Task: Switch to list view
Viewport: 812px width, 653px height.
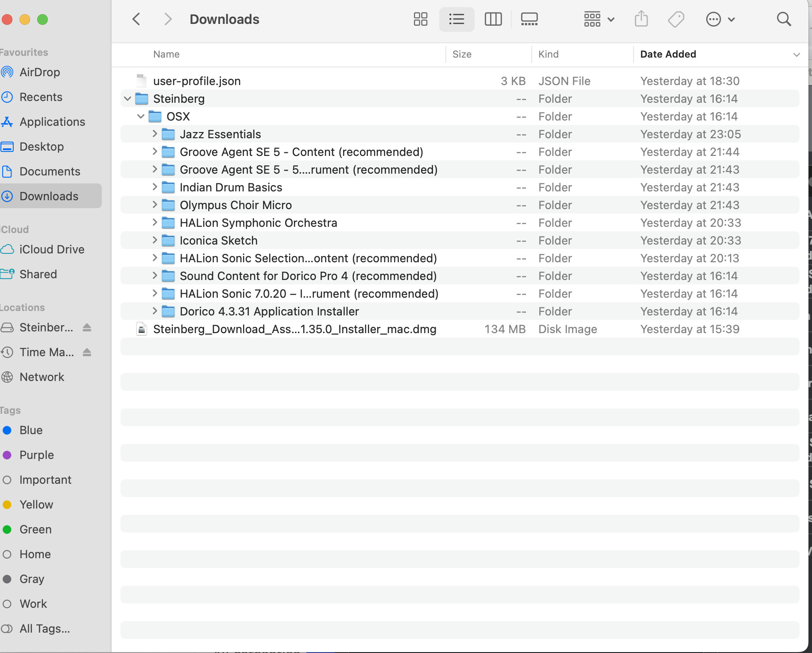Action: tap(456, 19)
